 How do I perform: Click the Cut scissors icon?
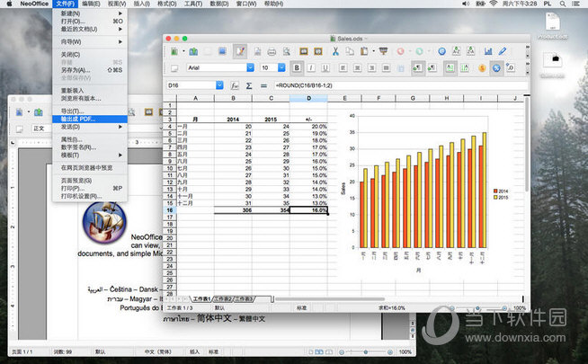335,51
